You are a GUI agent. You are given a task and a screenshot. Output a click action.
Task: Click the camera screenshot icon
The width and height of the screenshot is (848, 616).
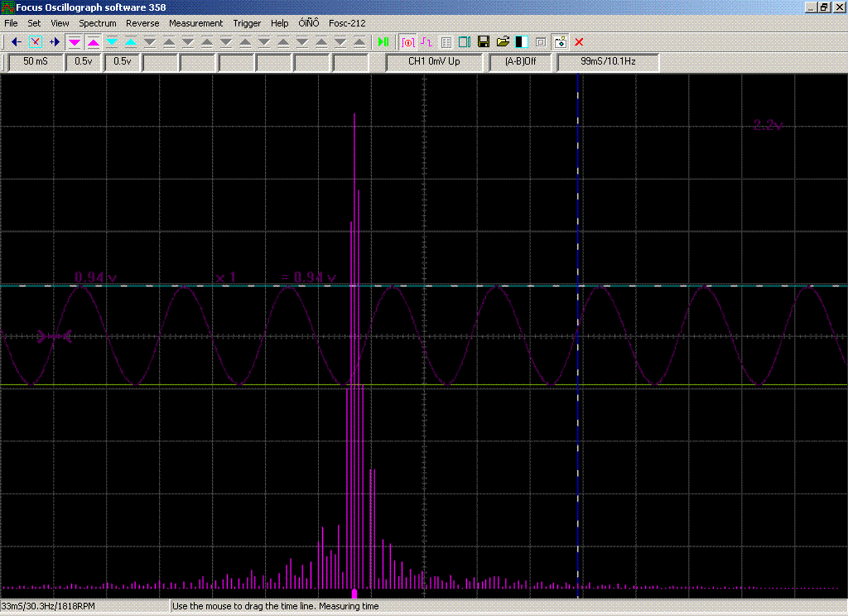click(561, 41)
